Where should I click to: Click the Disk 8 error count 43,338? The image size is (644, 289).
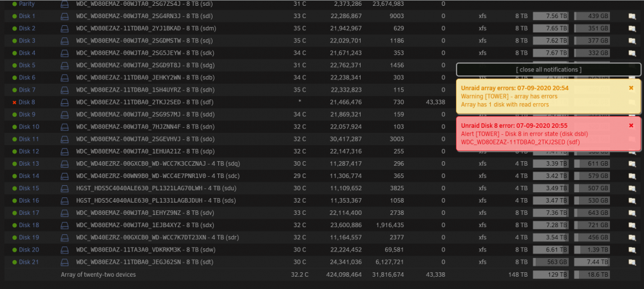point(436,102)
